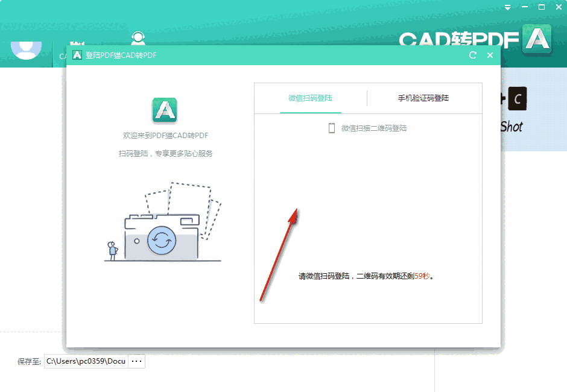
Task: Close the 登陆PDF猫CAD转PDF dialog
Action: pos(490,55)
